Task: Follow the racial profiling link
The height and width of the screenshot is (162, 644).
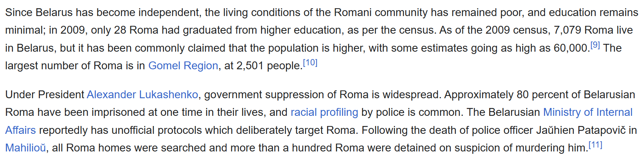Action: 324,112
